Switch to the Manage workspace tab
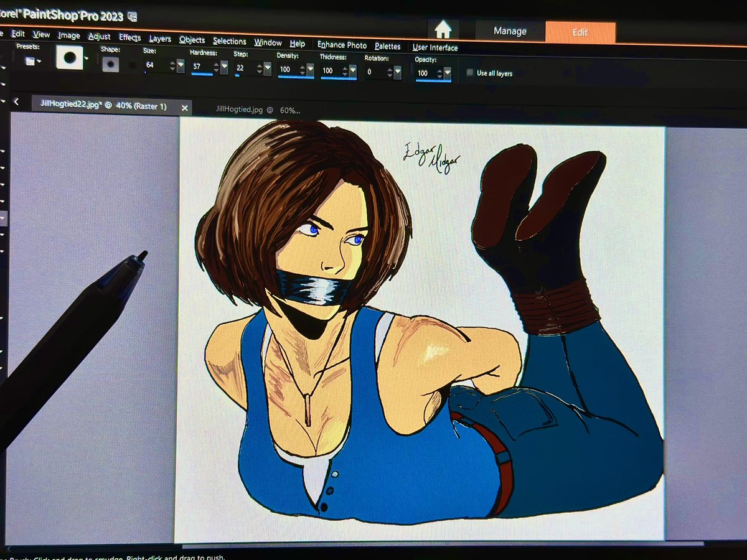 coord(510,31)
